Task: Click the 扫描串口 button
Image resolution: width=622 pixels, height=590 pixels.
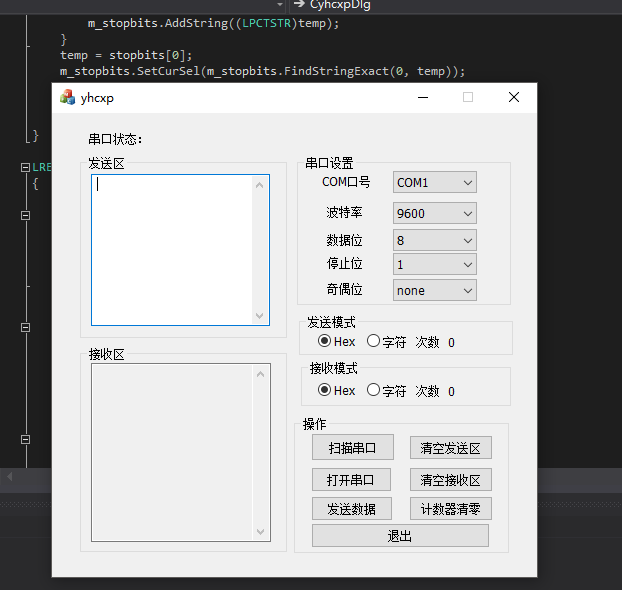Action: (x=353, y=448)
